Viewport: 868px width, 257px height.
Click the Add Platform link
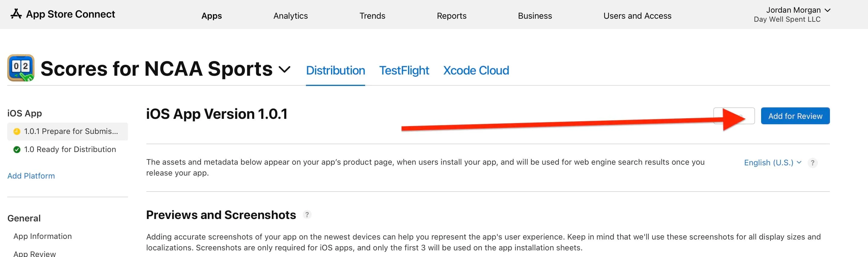[31, 176]
